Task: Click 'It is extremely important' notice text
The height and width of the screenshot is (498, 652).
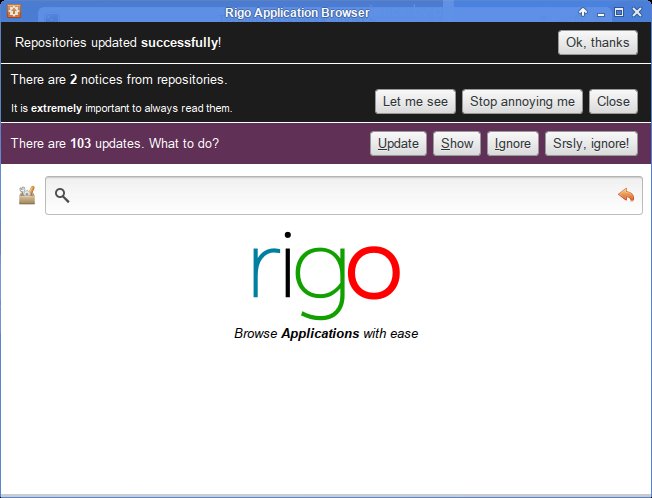Action: click(121, 108)
